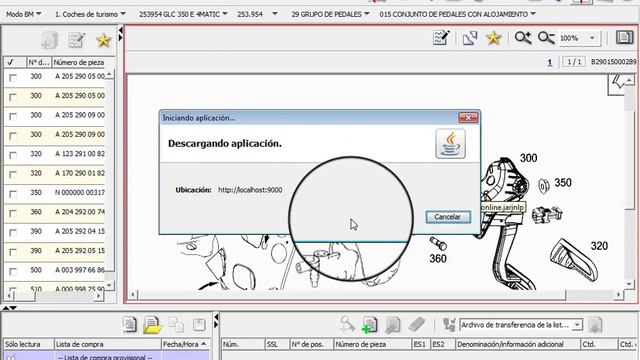Click the eraser icon in order toolbar

[x=417, y=325]
